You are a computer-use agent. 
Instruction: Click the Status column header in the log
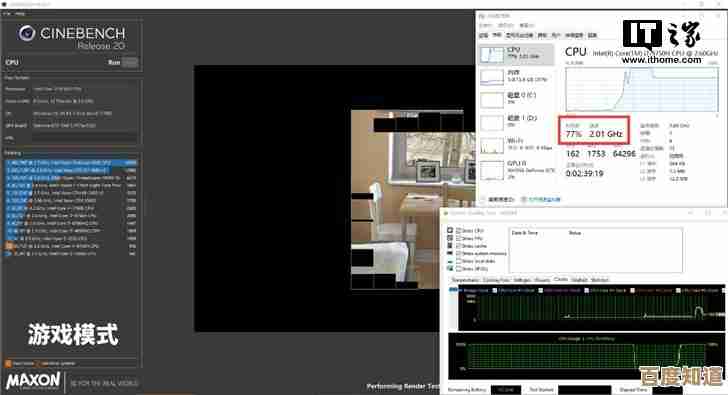pyautogui.click(x=575, y=233)
